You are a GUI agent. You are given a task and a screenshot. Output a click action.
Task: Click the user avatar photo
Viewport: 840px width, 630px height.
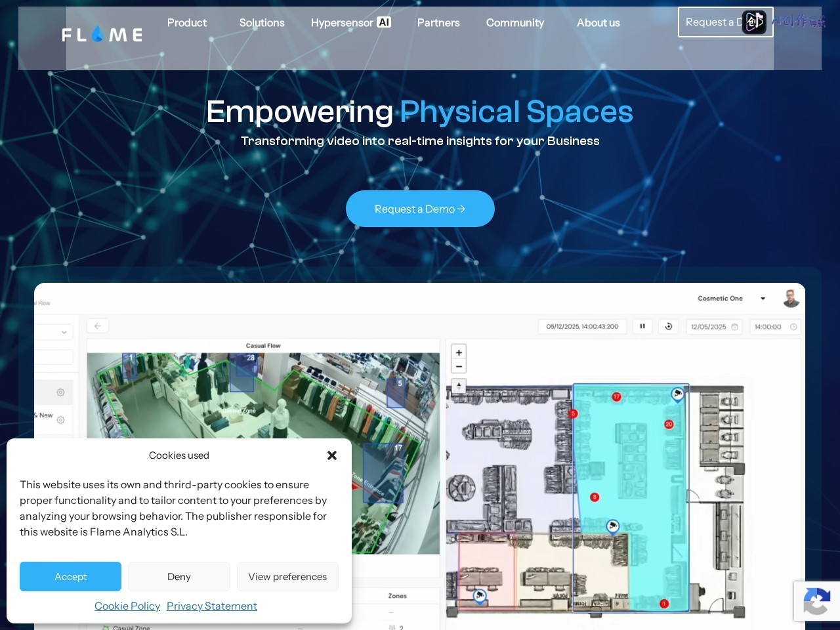click(791, 298)
